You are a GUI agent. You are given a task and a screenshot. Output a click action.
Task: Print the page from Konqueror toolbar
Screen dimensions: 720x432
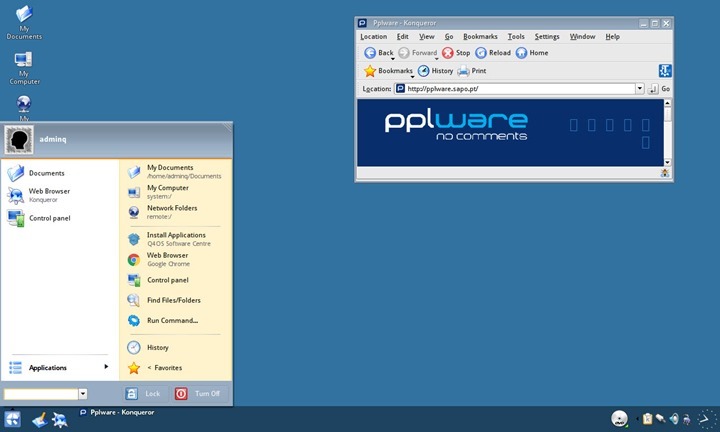click(x=472, y=71)
